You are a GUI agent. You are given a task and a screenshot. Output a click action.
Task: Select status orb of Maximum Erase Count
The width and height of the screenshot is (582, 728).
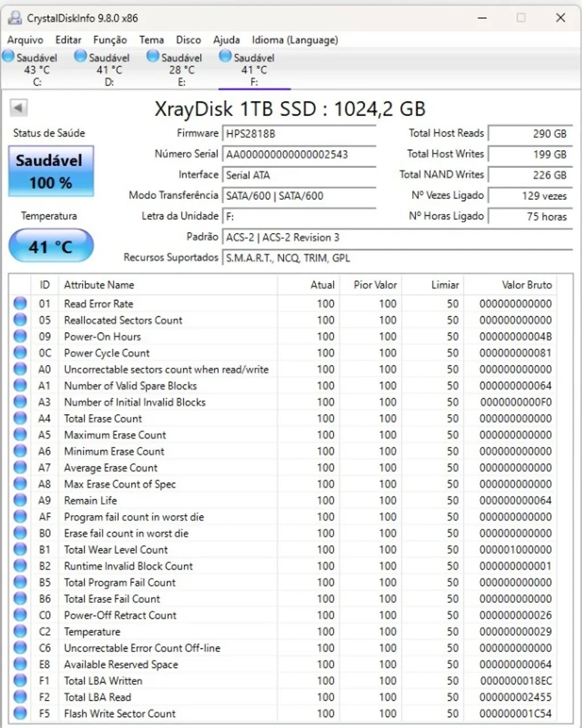point(20,435)
